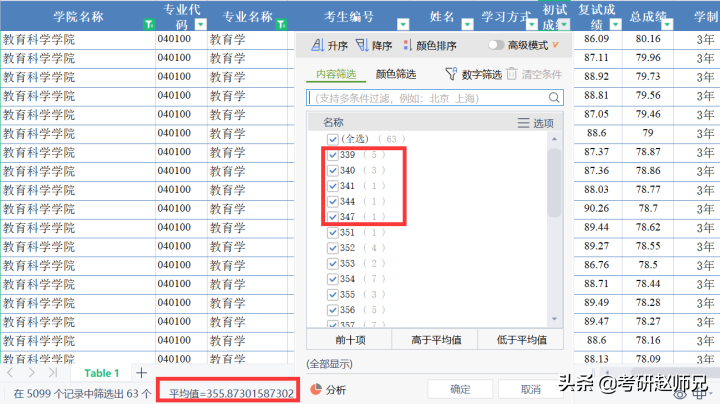Uncheck the 344 value checkbox
720x404 pixels.
point(333,202)
